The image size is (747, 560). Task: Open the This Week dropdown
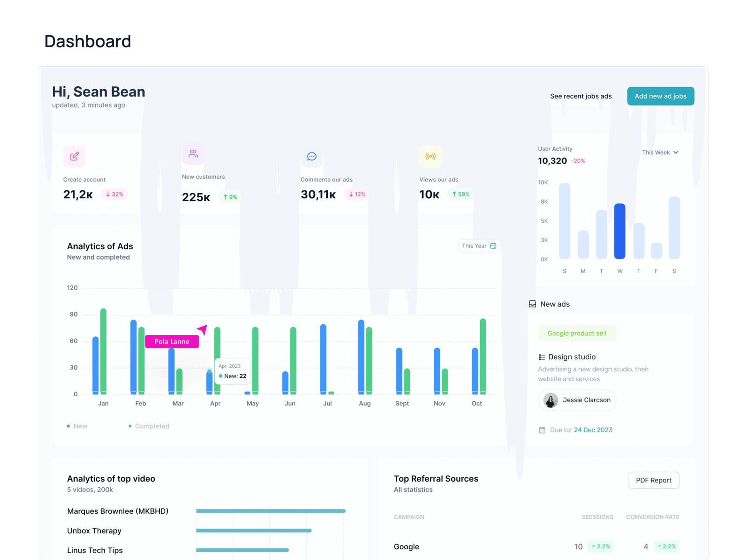[x=660, y=153]
